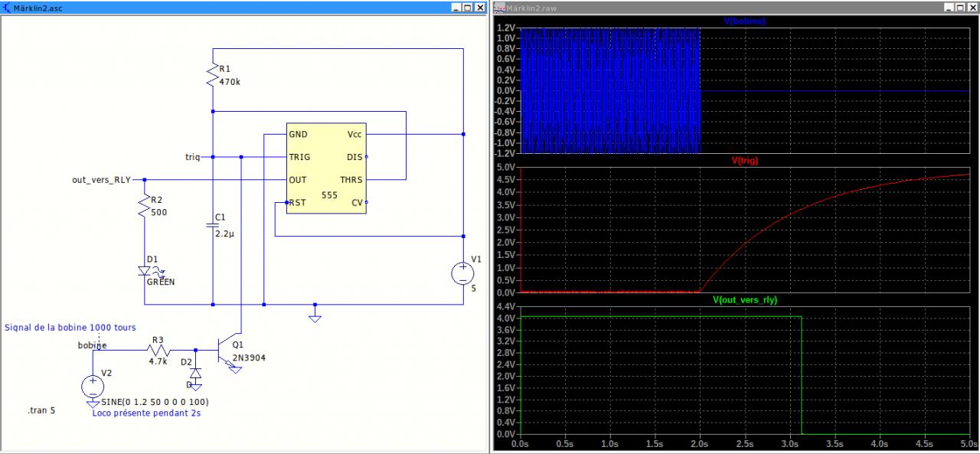Close the Märklin2.raw waveform window

pyautogui.click(x=972, y=7)
